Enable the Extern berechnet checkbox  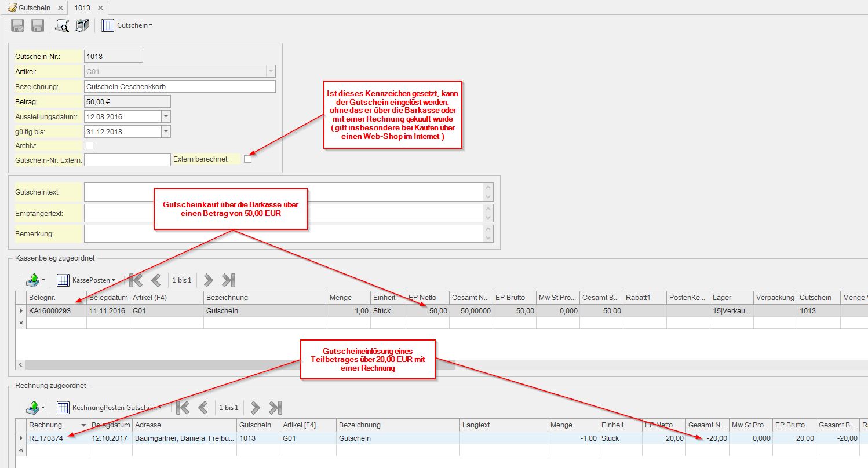(x=247, y=159)
